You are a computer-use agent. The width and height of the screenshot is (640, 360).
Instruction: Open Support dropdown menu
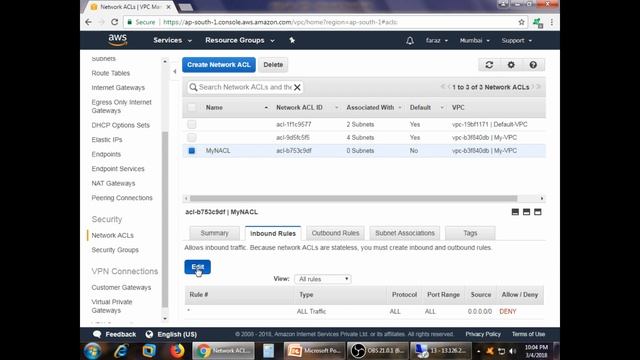(517, 40)
